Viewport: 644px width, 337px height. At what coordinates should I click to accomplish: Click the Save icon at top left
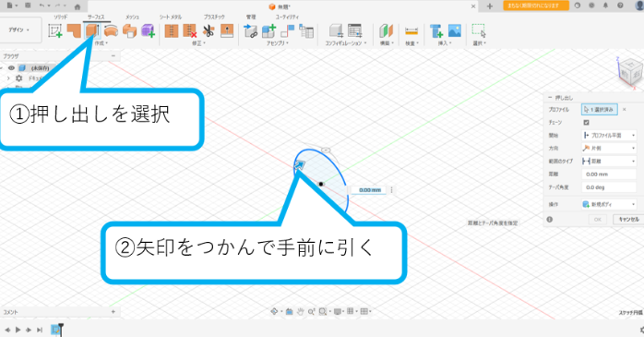[28, 6]
